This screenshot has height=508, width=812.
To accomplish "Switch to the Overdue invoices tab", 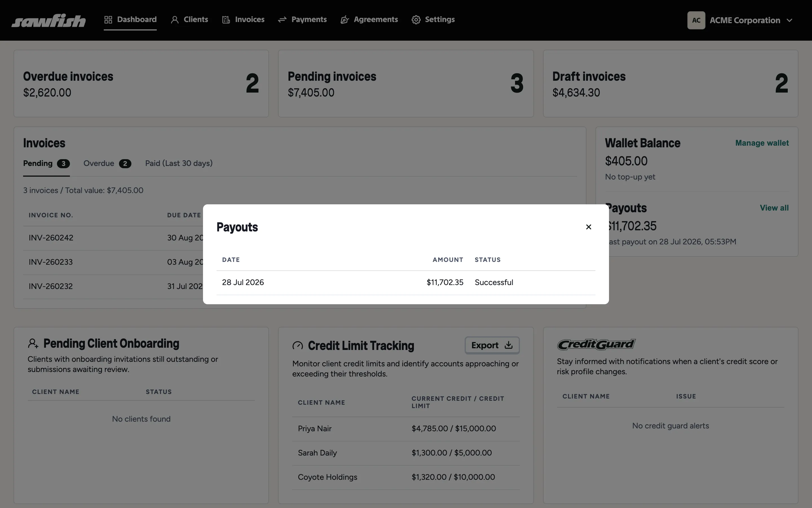I will pyautogui.click(x=107, y=164).
